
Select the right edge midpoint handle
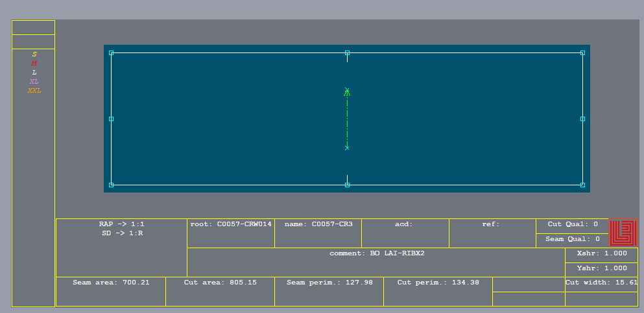[x=582, y=119]
